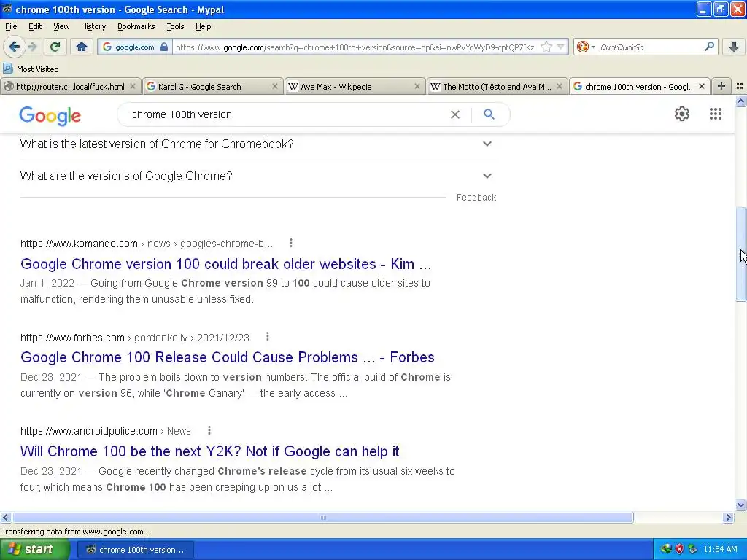Reload the current page
This screenshot has width=747, height=560.
coord(55,47)
